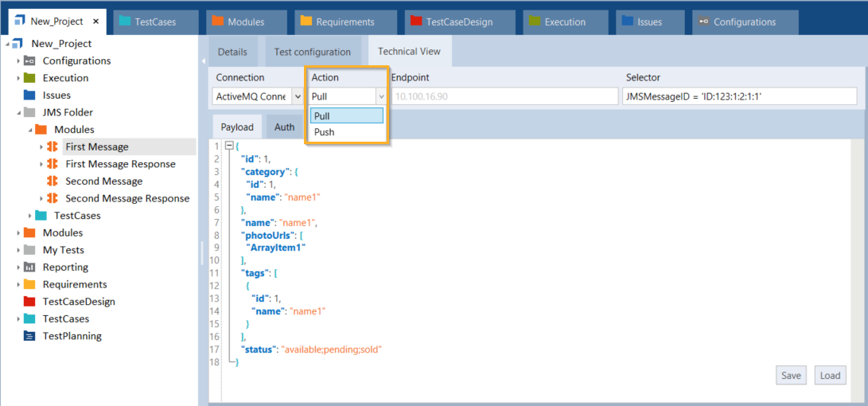Click the green Execution folder icon in tree
Viewport: 868px width, 406px height.
click(29, 78)
